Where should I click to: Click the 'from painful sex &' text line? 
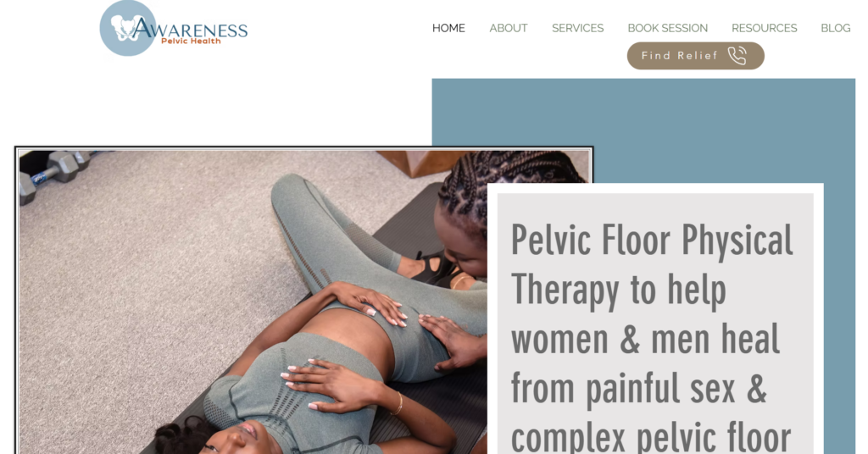639,389
